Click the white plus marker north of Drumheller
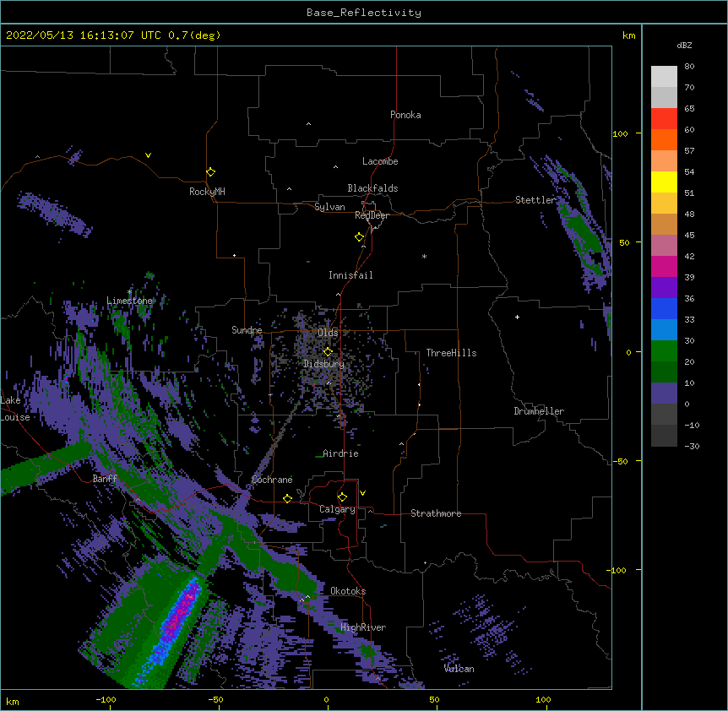728x711 pixels. click(517, 317)
